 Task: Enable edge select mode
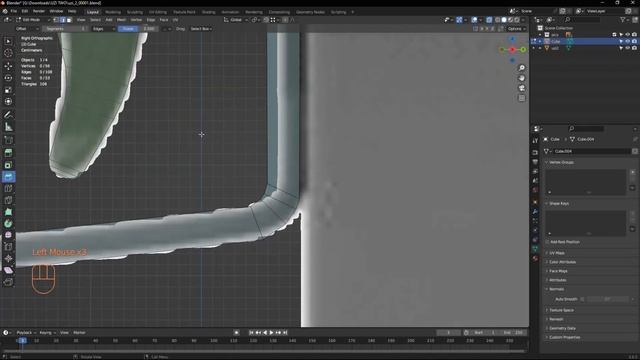(x=62, y=20)
